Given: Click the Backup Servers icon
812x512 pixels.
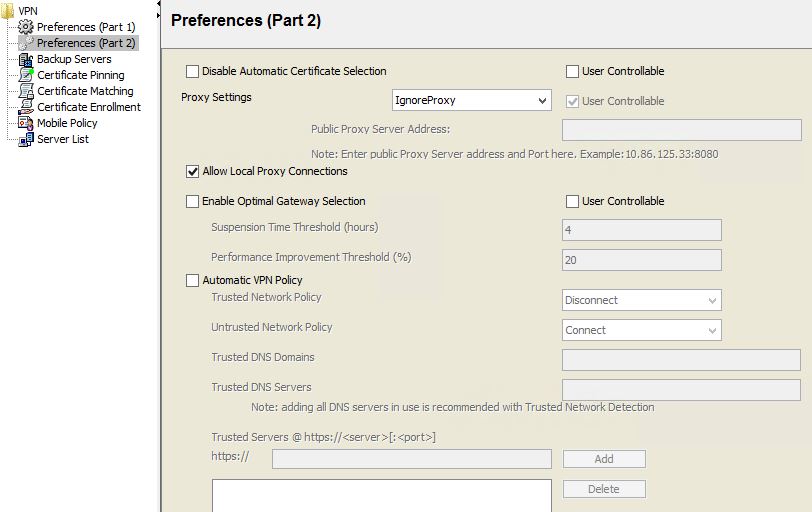Looking at the screenshot, I should point(25,59).
